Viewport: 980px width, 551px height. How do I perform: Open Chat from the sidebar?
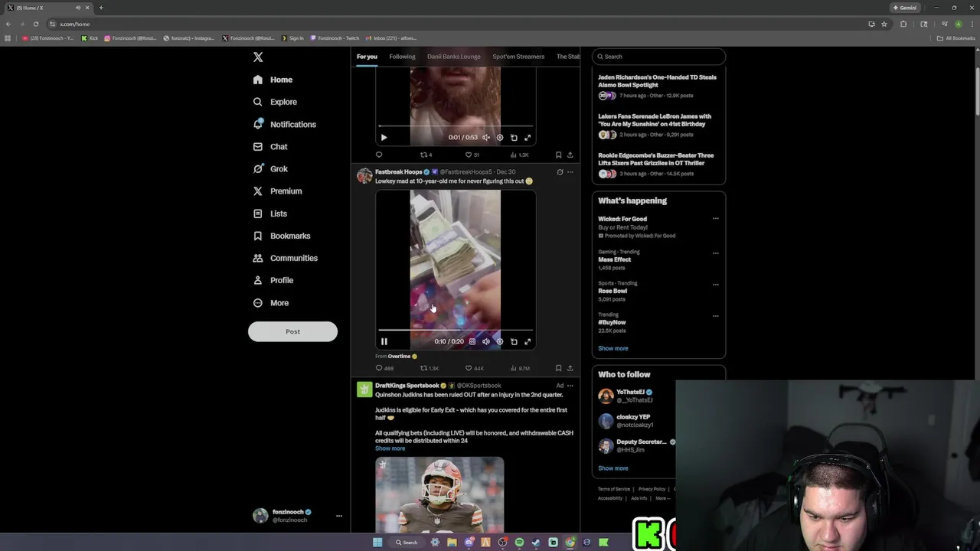pos(269,146)
